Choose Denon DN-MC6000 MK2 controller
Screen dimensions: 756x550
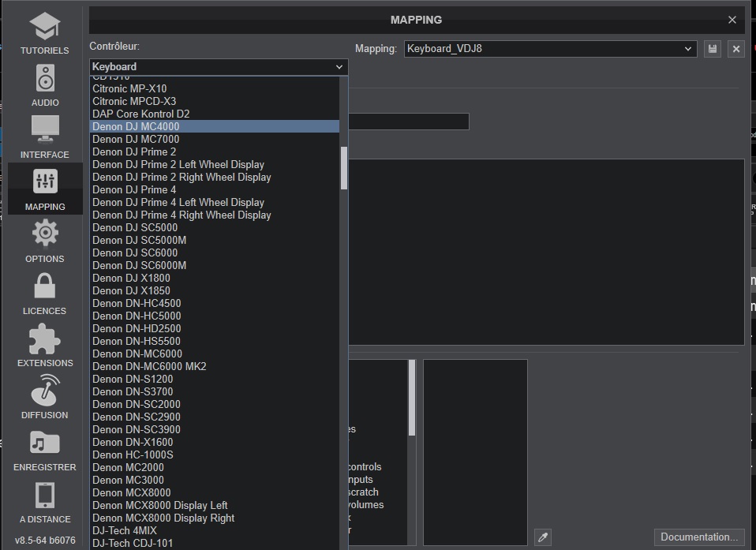pos(215,366)
